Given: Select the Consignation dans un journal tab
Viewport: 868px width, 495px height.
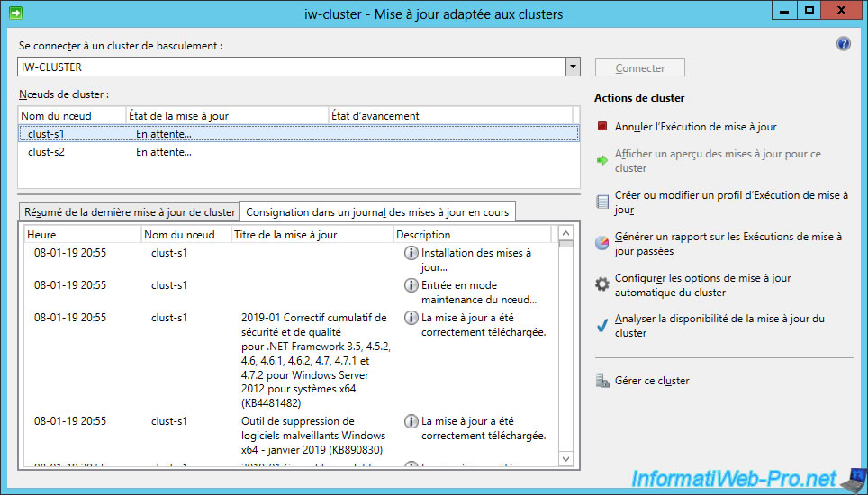Looking at the screenshot, I should pyautogui.click(x=377, y=212).
